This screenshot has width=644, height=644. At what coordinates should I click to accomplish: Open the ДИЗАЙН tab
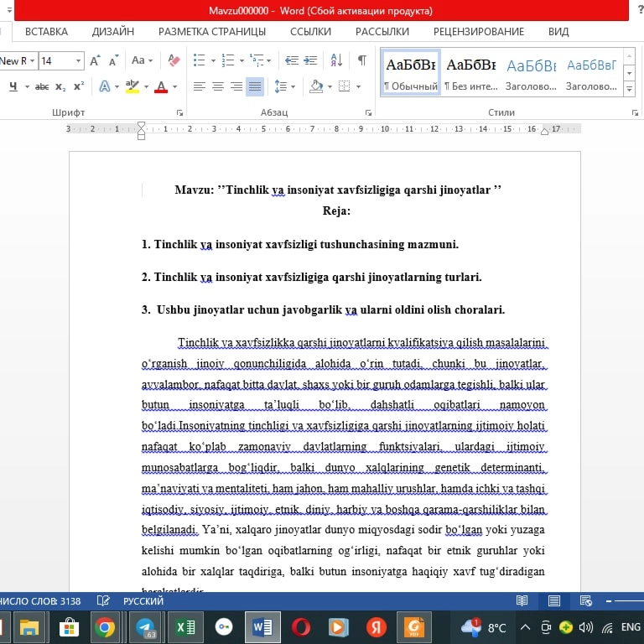click(113, 32)
